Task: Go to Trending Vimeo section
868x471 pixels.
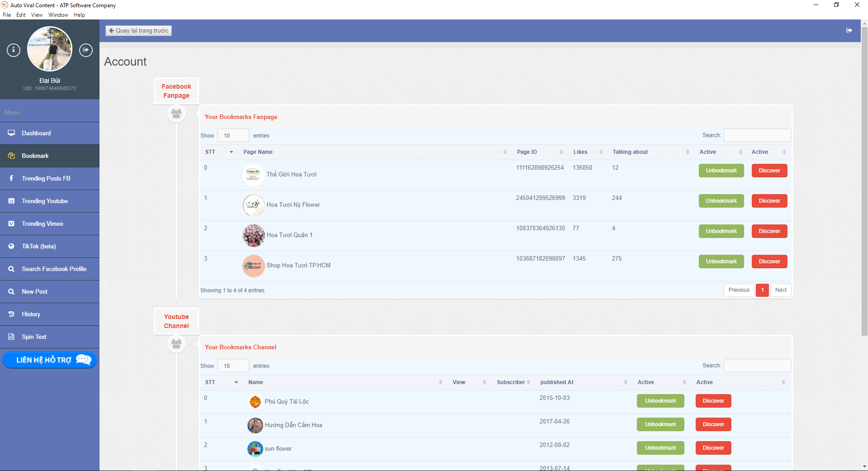Action: (x=42, y=224)
